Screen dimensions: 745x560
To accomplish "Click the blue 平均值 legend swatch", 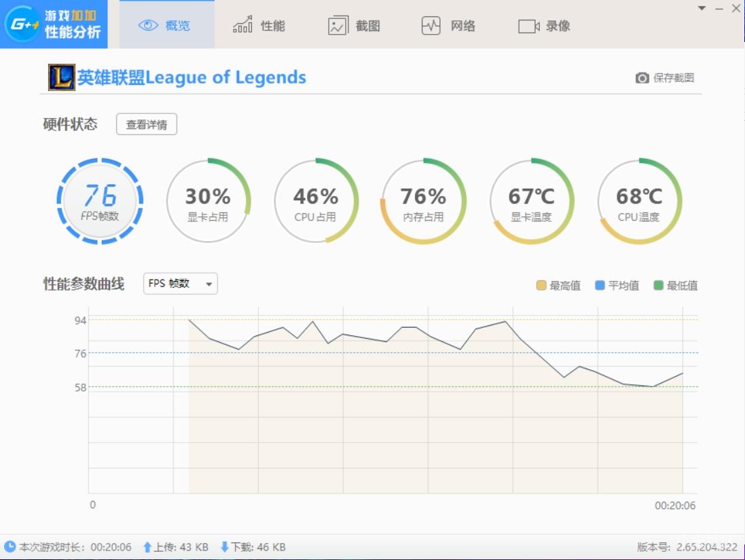I will 600,286.
